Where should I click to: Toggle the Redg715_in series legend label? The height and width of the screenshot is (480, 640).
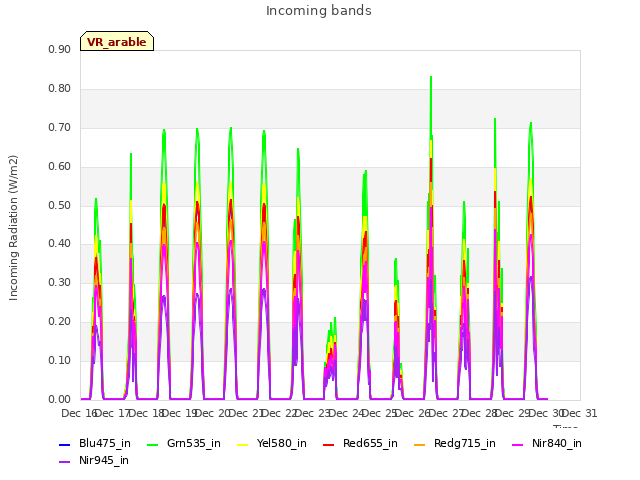click(465, 443)
